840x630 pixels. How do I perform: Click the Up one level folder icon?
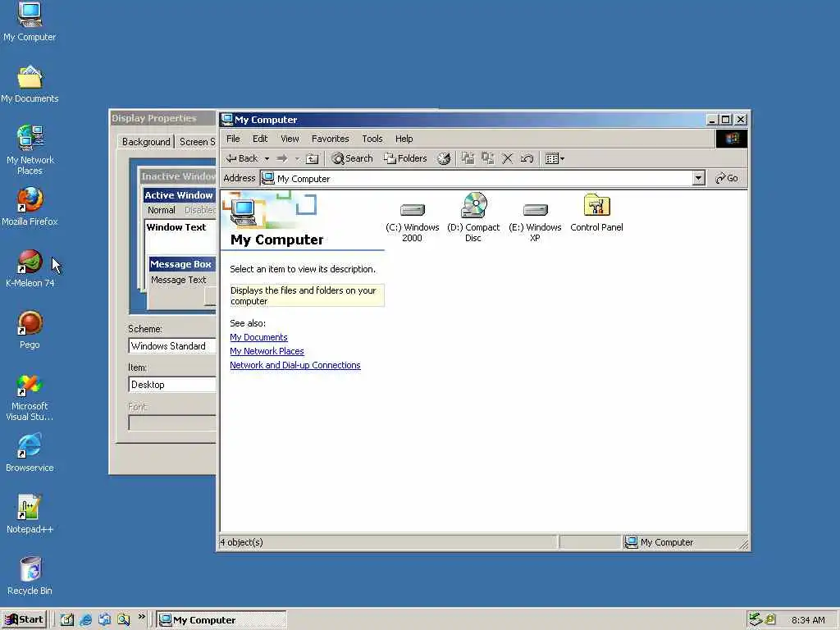[x=312, y=158]
